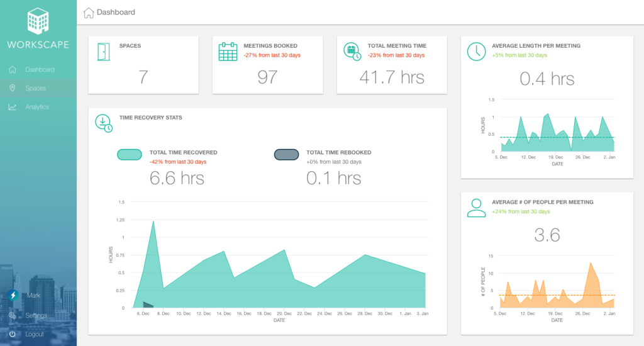Click the Logout power icon
Screen dimensions: 644x346
point(13,334)
